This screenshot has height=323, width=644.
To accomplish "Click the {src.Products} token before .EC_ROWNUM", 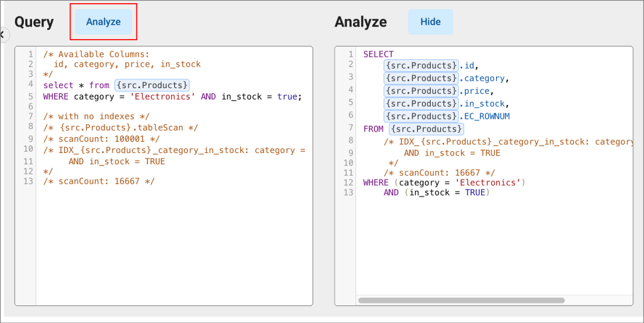I will (421, 116).
